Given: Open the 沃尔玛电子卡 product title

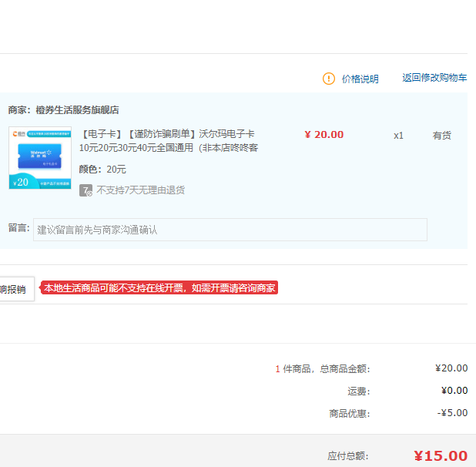Looking at the screenshot, I should coord(168,140).
